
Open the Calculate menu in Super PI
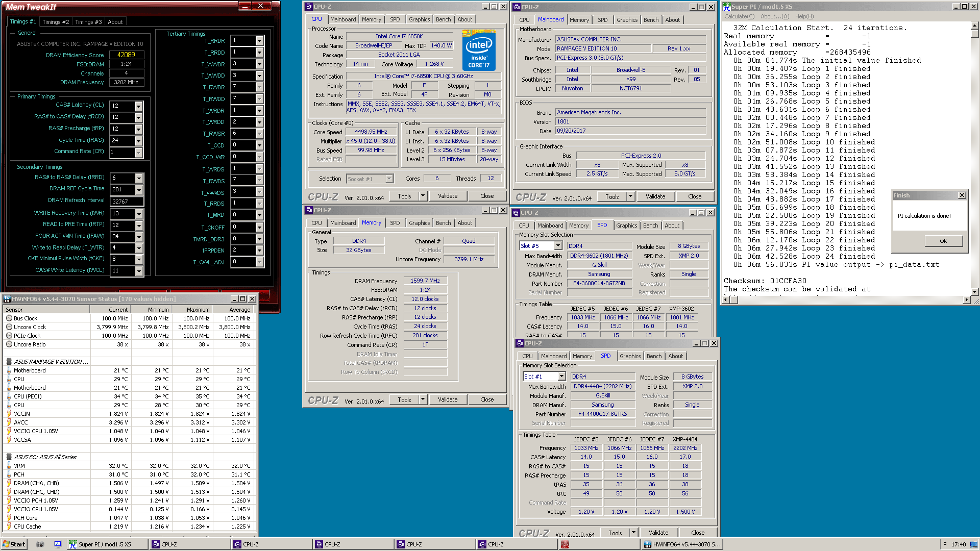tap(739, 16)
